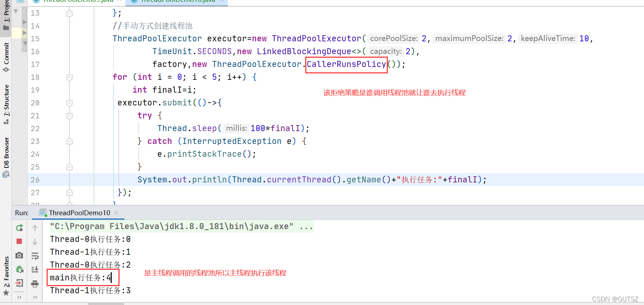Click line number 15 in the gutter
The image size is (644, 305).
[x=35, y=38]
